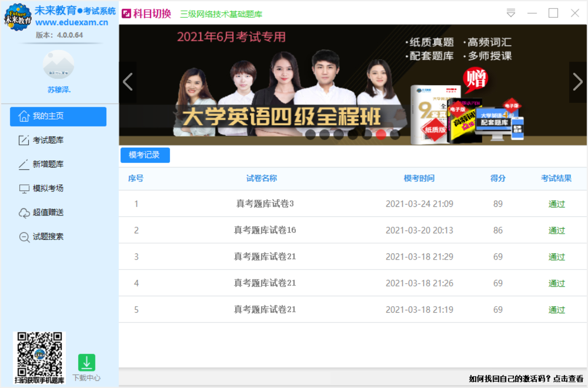Screen dimensions: 588x388
Task: Select 真考题库试卷16 record row
Action: point(353,230)
